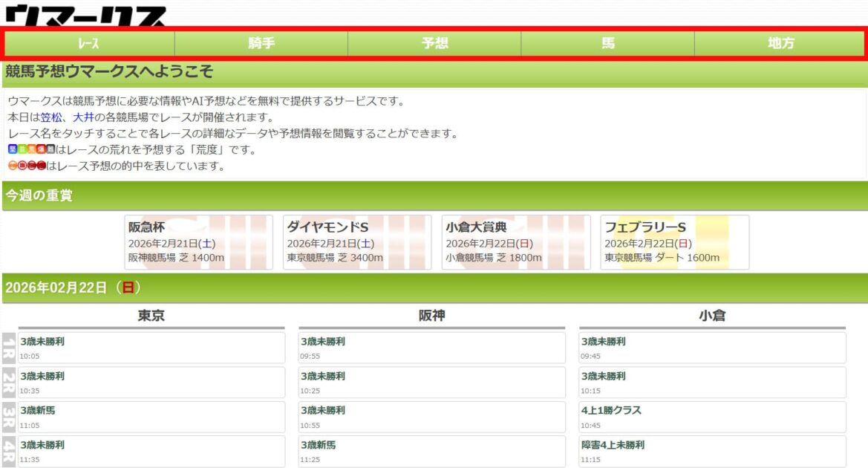Select the フェブラリーS race card

click(674, 242)
